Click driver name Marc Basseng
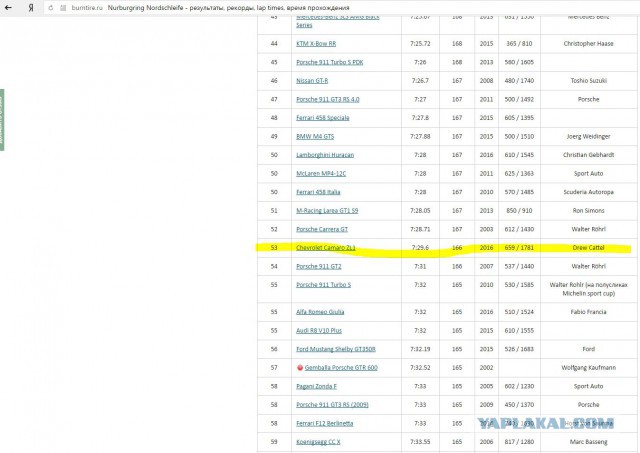Screen dimensions: 640x453 588,442
